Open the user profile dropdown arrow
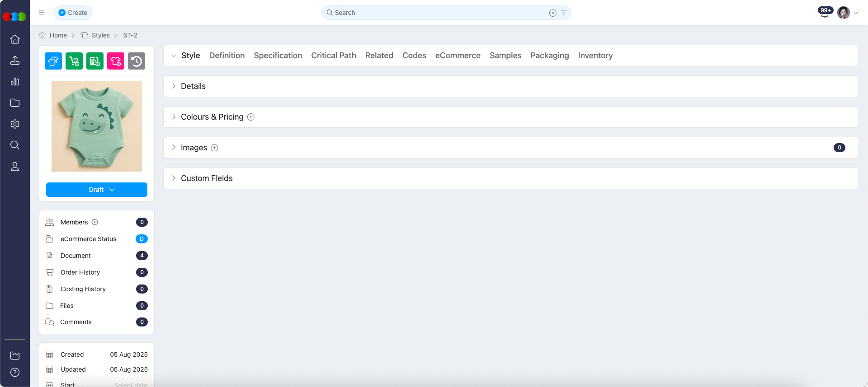The height and width of the screenshot is (387, 868). click(856, 13)
